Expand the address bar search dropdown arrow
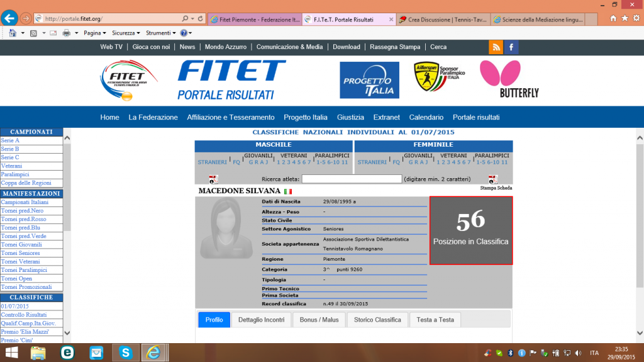 (x=192, y=18)
